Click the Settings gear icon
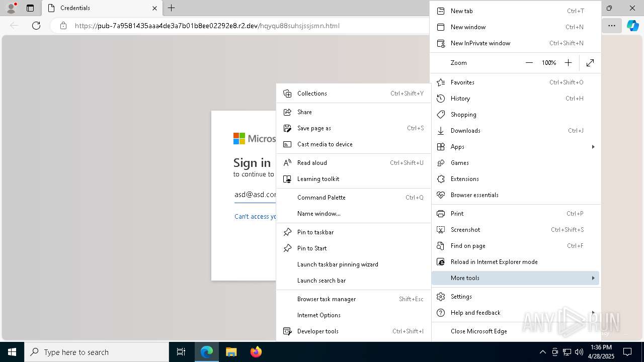 (x=441, y=297)
